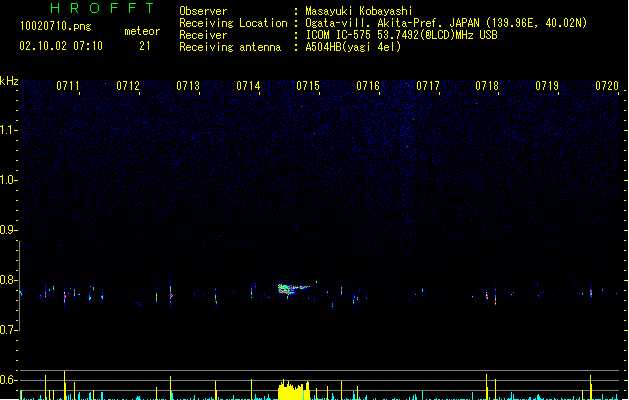The image size is (629, 400).
Task: Click the 0.6 kHz axis label
Action: [8, 380]
